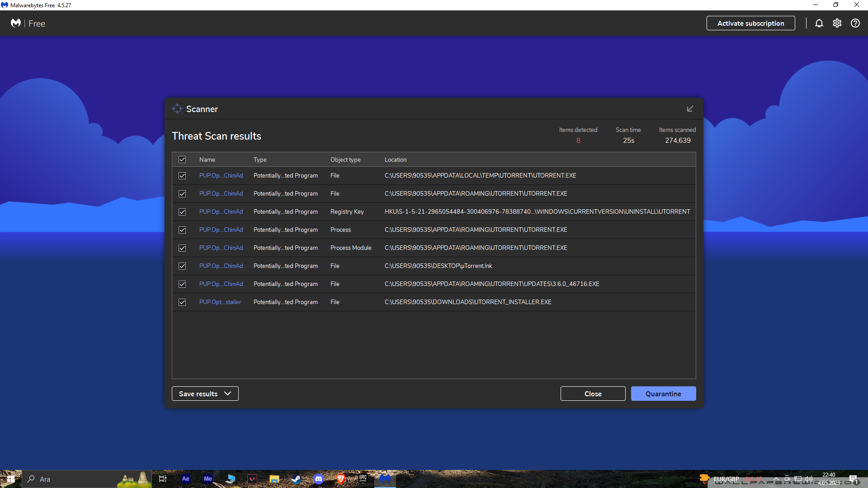The width and height of the screenshot is (868, 488).
Task: Open Epic Games launcher taskbar icon
Action: point(363,479)
